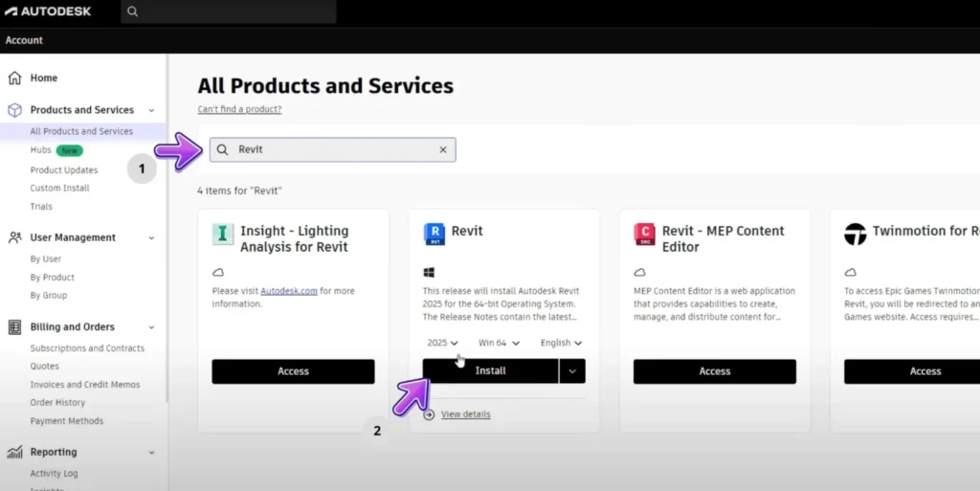Clear the Revit search text
980x491 pixels.
(442, 150)
